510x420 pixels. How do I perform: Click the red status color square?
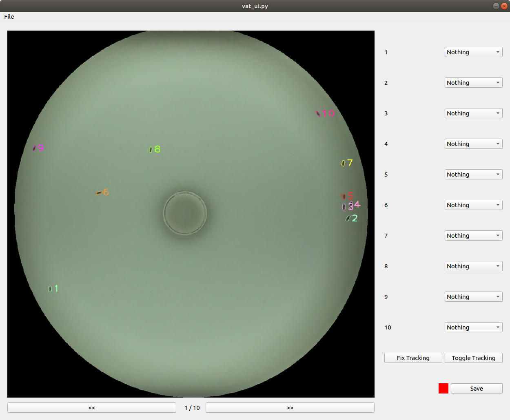click(443, 389)
